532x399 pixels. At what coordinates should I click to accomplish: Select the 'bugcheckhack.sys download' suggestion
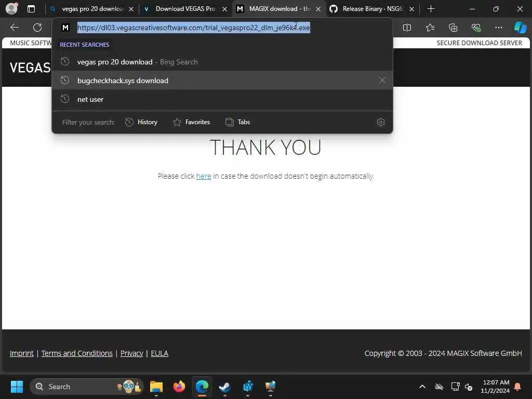coord(222,81)
